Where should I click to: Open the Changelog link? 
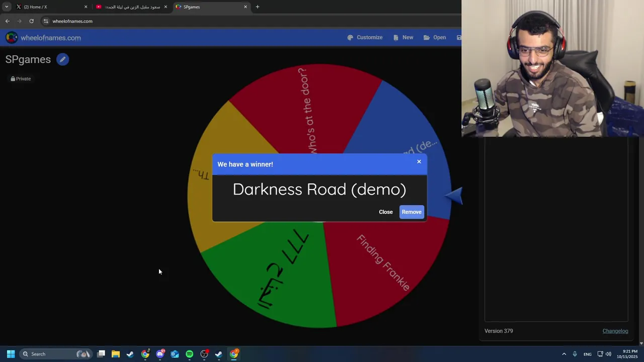[x=615, y=331]
